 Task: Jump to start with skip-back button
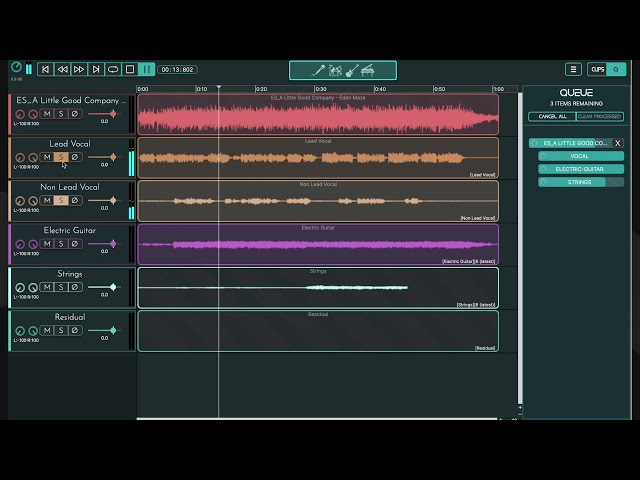[x=45, y=69]
